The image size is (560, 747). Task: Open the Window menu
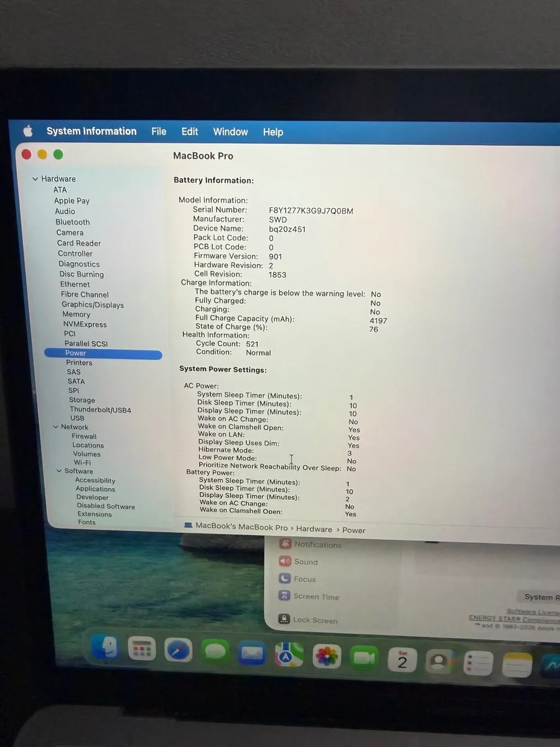tap(230, 132)
